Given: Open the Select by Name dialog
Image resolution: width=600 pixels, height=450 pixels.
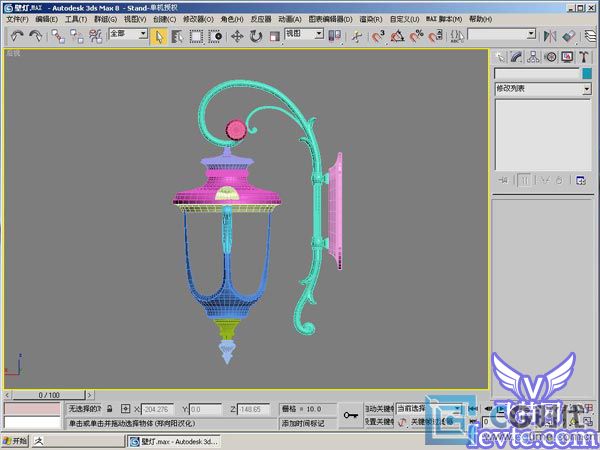Looking at the screenshot, I should coord(177,36).
